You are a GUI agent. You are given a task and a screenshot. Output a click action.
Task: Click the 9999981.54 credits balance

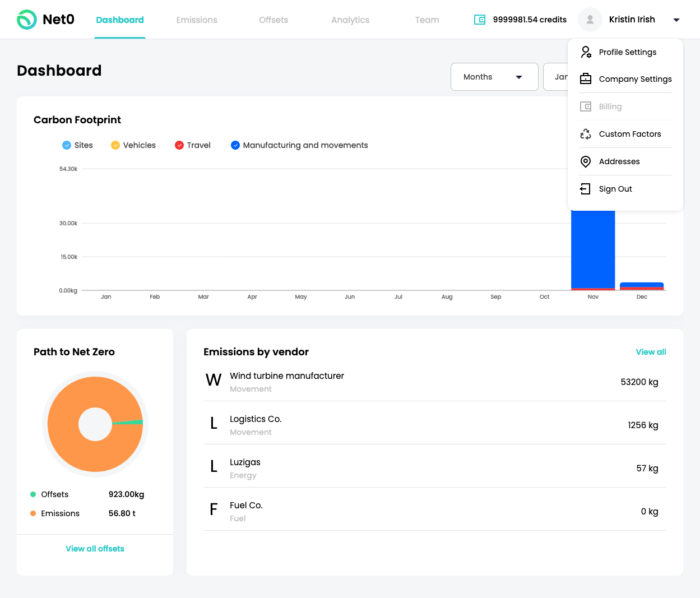tap(530, 20)
